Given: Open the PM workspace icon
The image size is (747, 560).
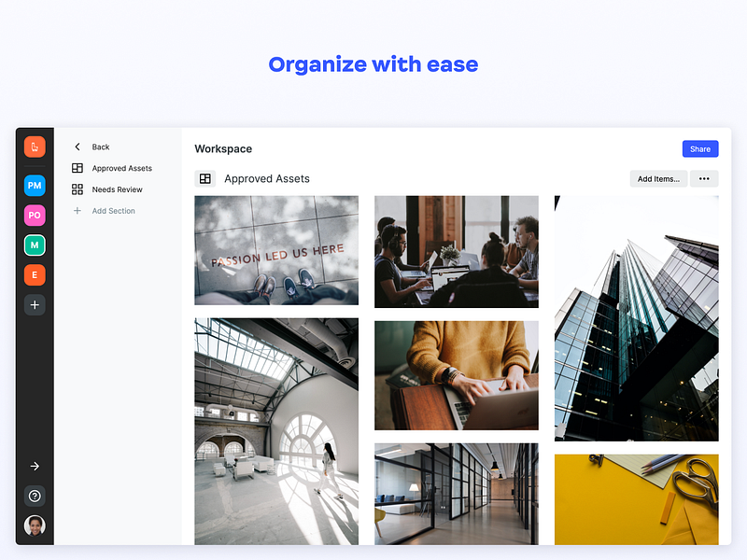Looking at the screenshot, I should (x=35, y=185).
